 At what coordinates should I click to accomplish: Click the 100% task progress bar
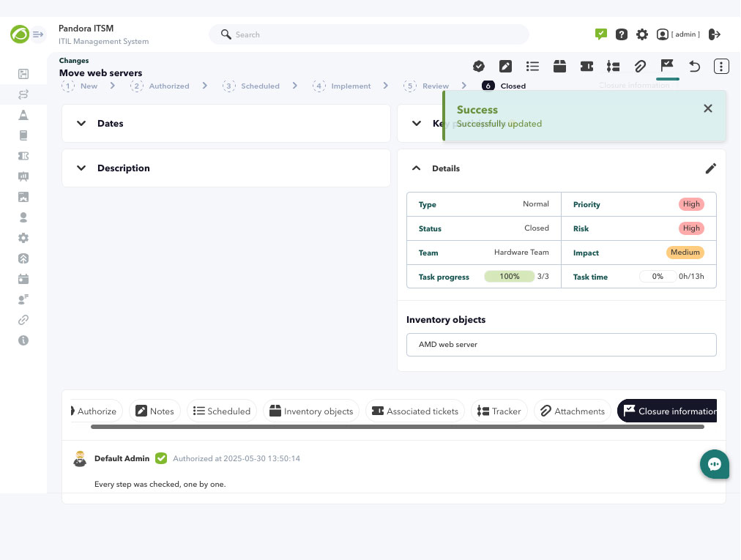click(x=510, y=277)
